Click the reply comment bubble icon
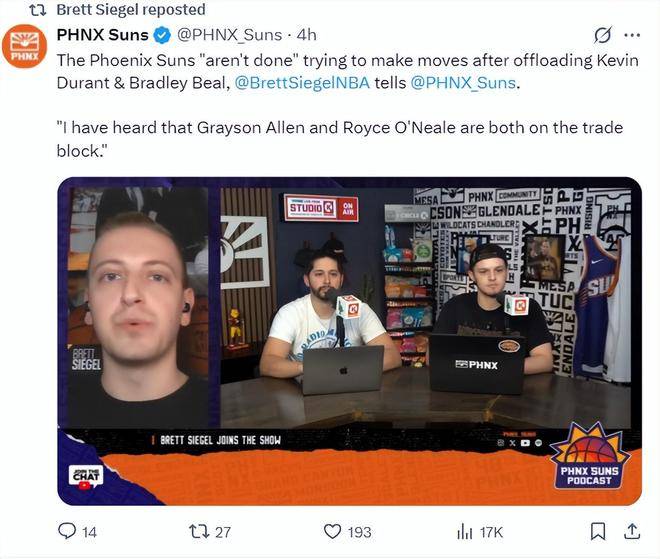Image resolution: width=660 pixels, height=559 pixels. click(67, 531)
